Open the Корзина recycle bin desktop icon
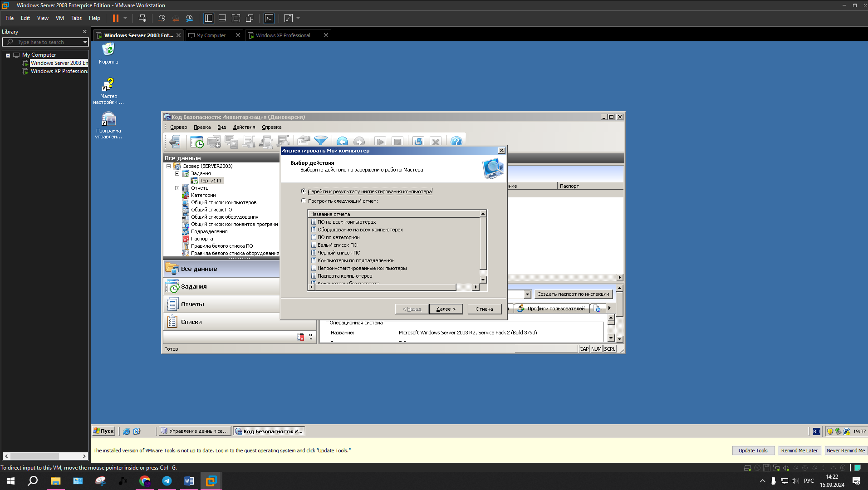The image size is (868, 490). click(x=108, y=53)
